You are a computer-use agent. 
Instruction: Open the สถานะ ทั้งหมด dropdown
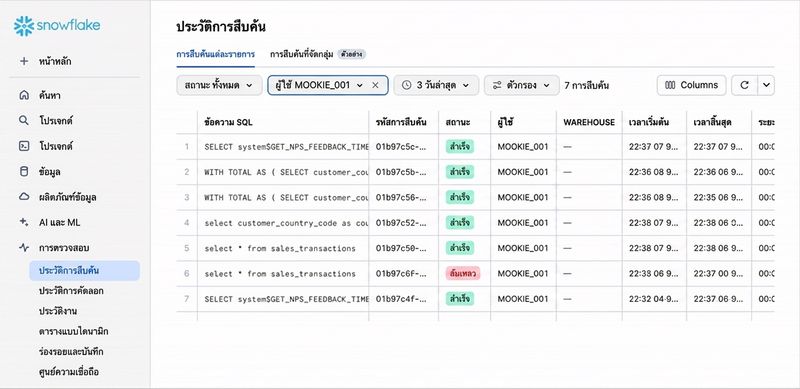click(x=219, y=85)
